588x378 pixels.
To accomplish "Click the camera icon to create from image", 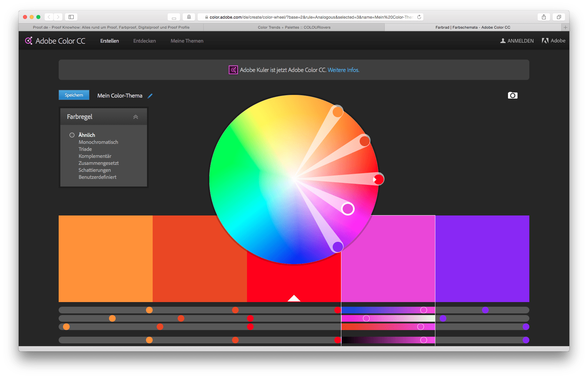I will click(512, 96).
